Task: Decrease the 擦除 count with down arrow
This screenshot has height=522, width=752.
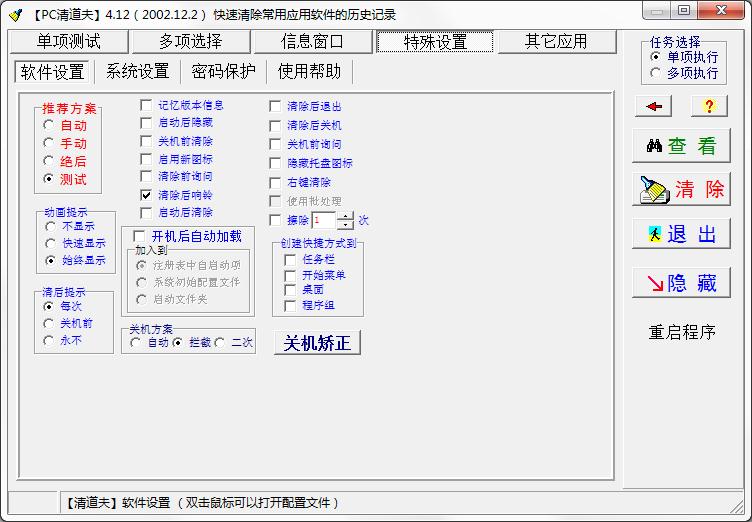Action: (345, 225)
